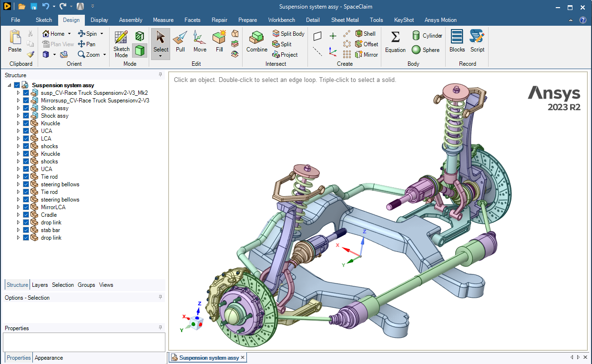Start recording with Blocks
Image resolution: width=592 pixels, height=364 pixels.
point(457,41)
